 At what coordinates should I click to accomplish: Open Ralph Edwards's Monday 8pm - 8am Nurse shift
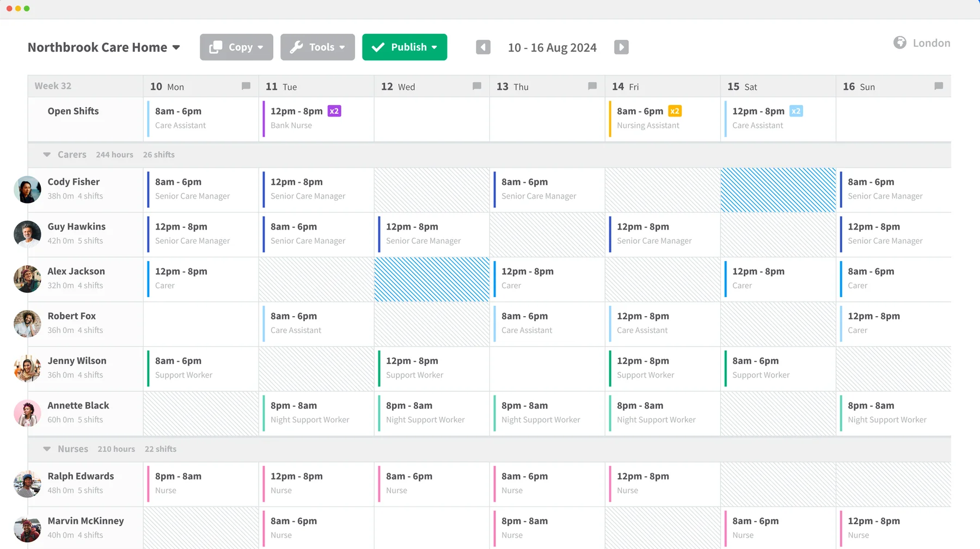click(201, 484)
